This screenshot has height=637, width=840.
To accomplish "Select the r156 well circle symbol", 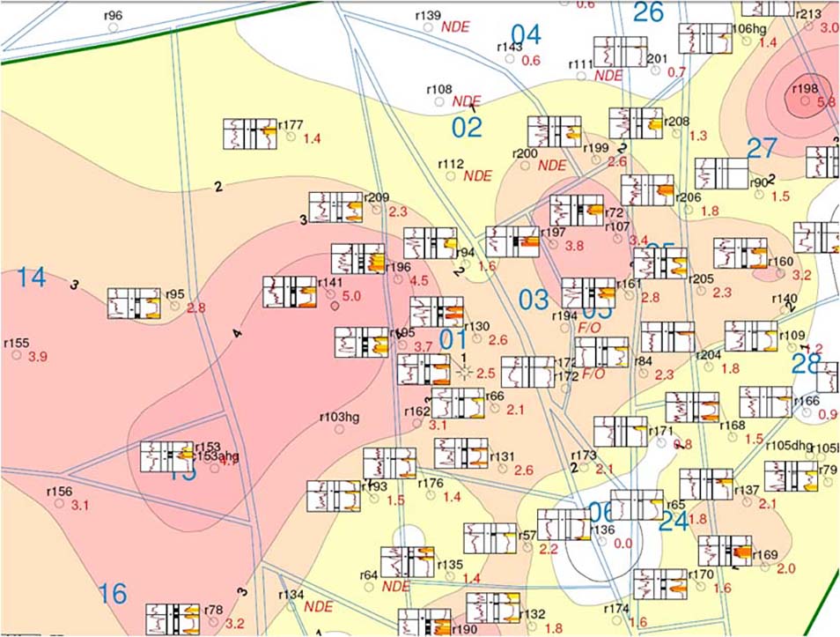I will 59,504.
